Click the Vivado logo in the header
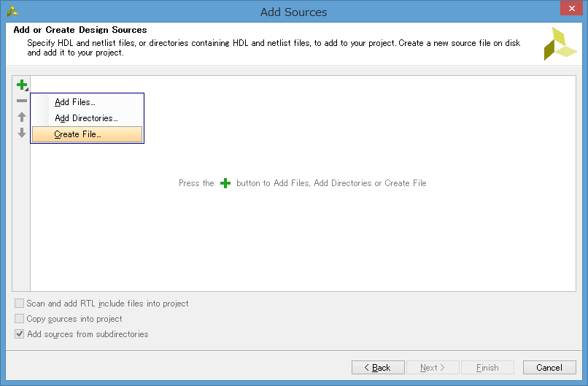This screenshot has height=386, width=588. 560,44
